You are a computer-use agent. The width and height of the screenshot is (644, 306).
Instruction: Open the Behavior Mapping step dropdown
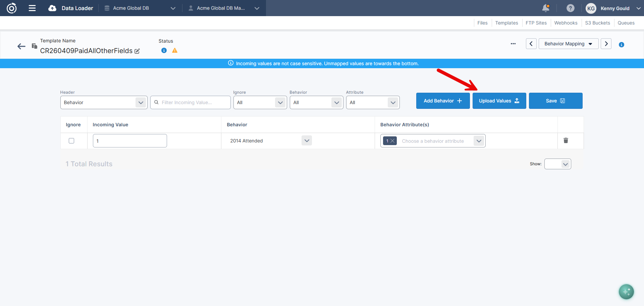point(568,44)
